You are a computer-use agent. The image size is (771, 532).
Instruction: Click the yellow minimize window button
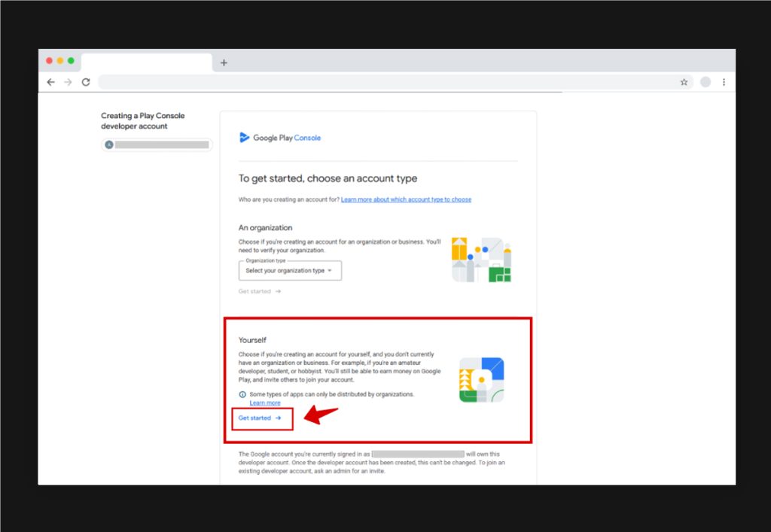(60, 60)
